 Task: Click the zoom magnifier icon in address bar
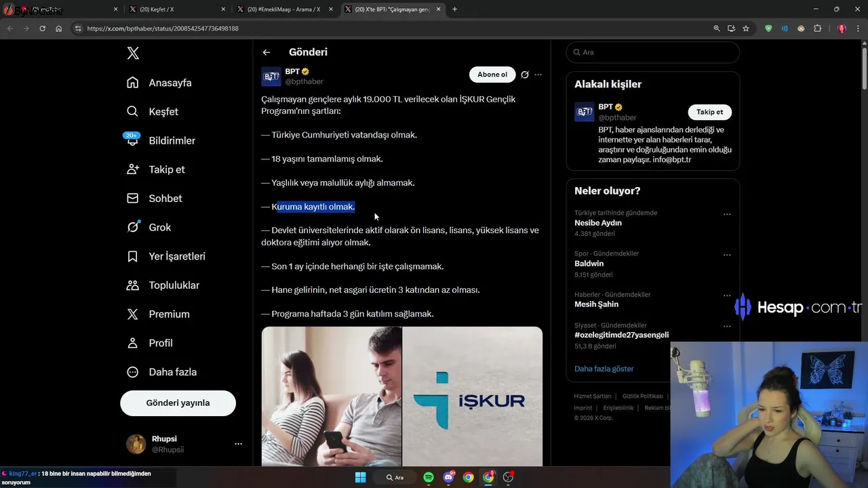[x=717, y=28]
